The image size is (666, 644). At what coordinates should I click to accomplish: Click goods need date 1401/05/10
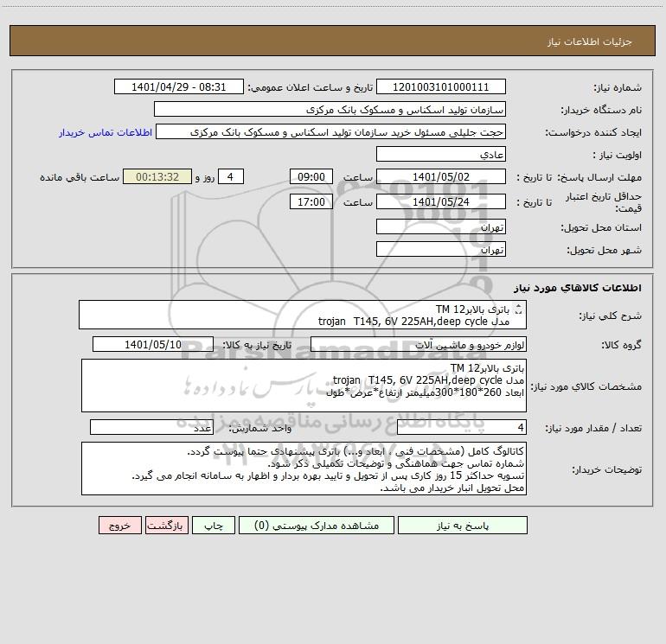153,344
